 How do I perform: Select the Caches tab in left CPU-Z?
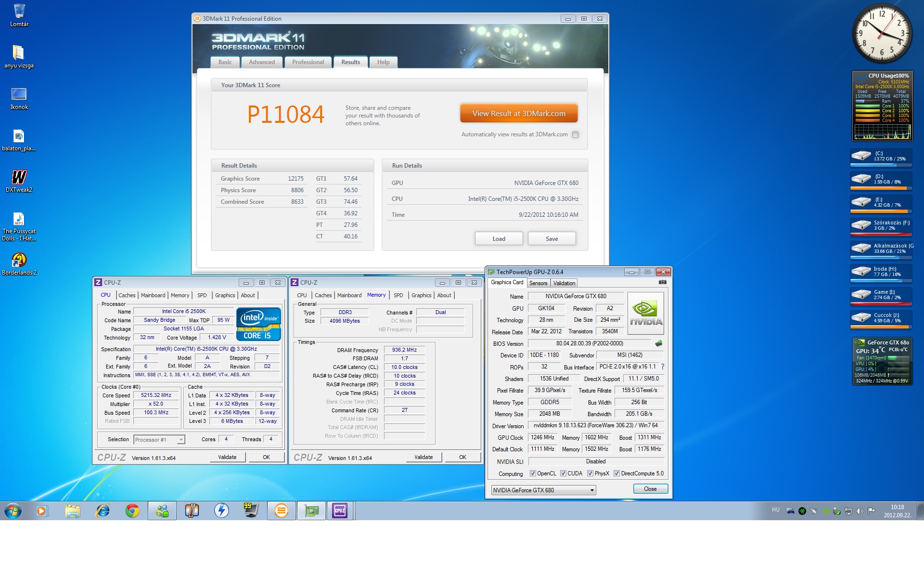point(127,295)
